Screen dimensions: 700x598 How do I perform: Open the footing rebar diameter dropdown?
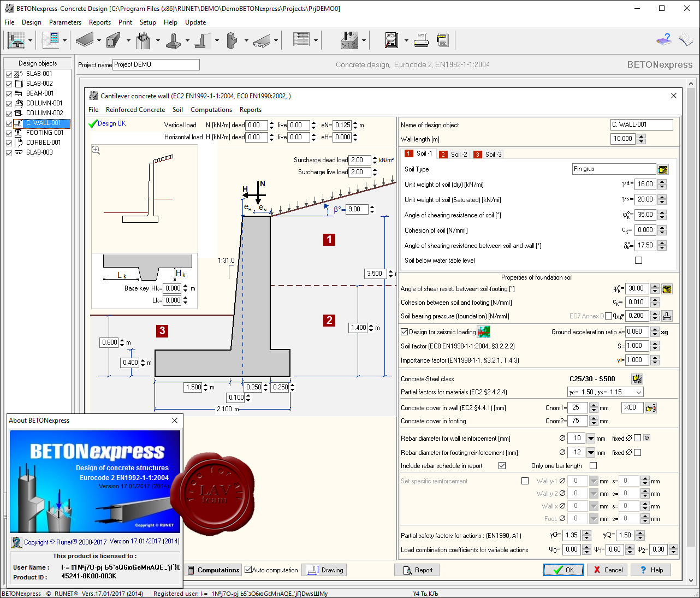tap(591, 453)
